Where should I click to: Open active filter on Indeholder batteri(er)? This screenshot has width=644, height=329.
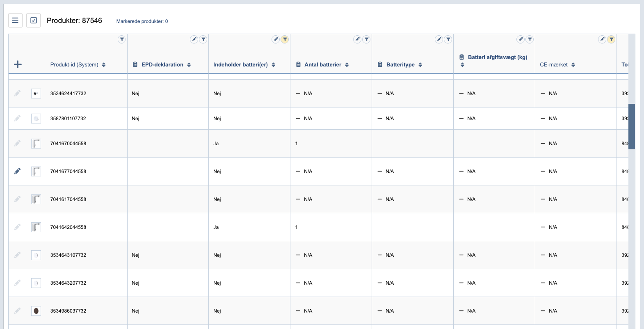tap(285, 39)
